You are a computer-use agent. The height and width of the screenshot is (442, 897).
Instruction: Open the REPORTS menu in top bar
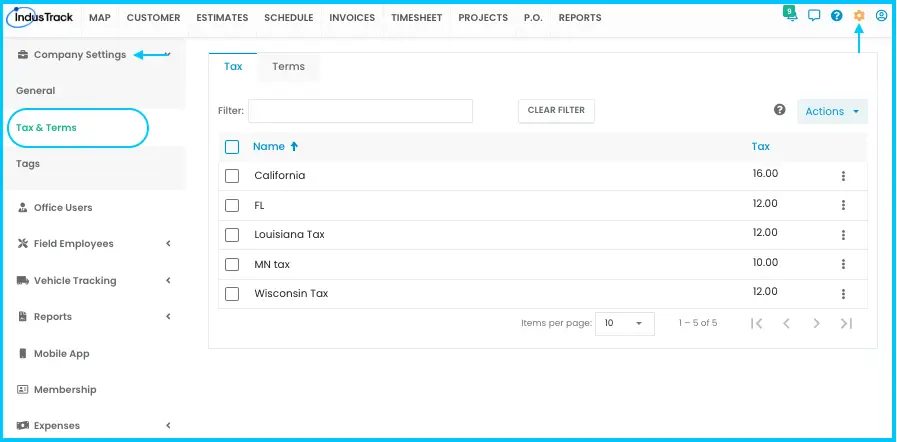[x=580, y=18]
